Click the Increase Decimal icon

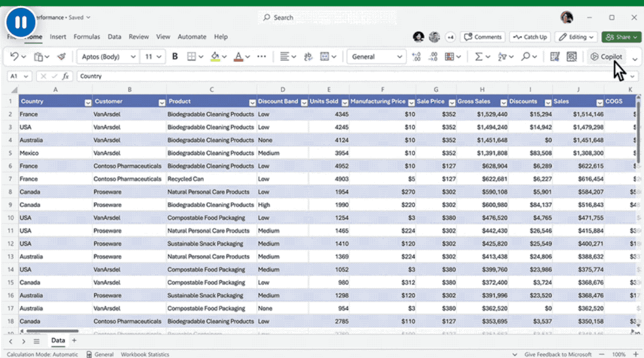(417, 57)
